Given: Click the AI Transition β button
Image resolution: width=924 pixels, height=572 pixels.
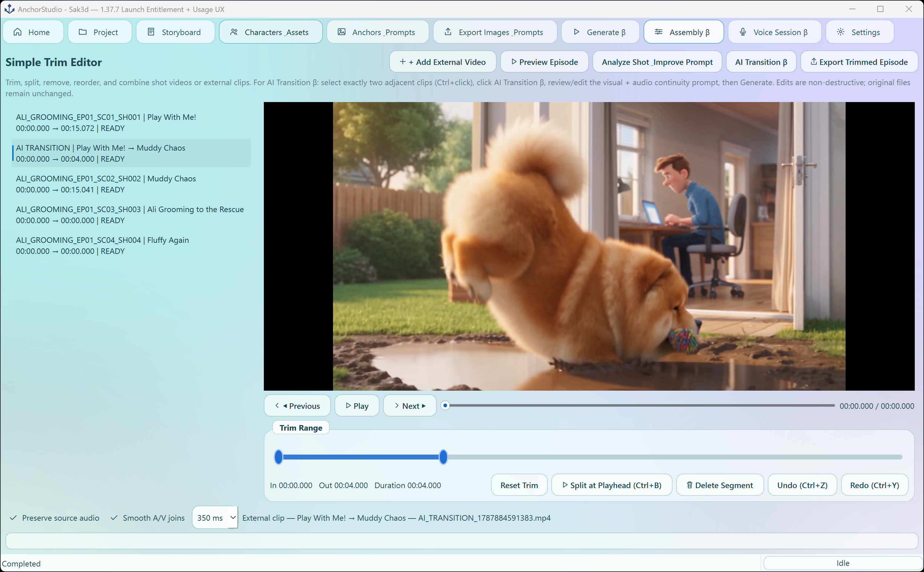Looking at the screenshot, I should point(761,62).
